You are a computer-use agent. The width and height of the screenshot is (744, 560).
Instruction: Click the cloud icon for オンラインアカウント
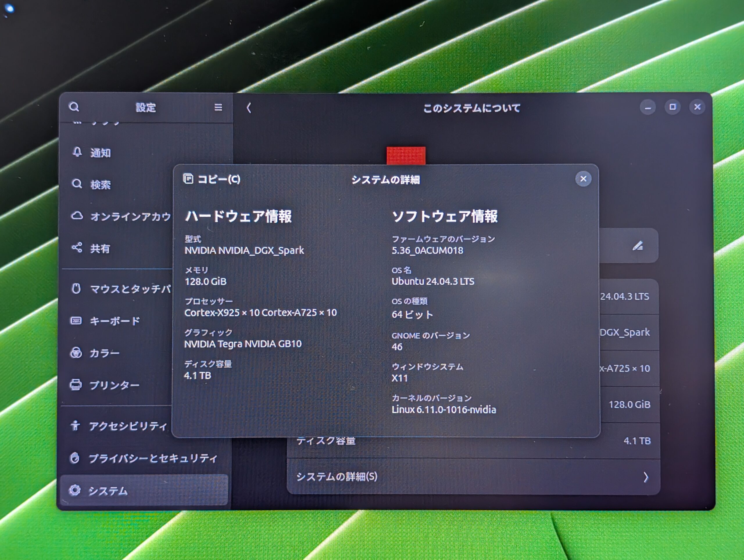coord(77,216)
